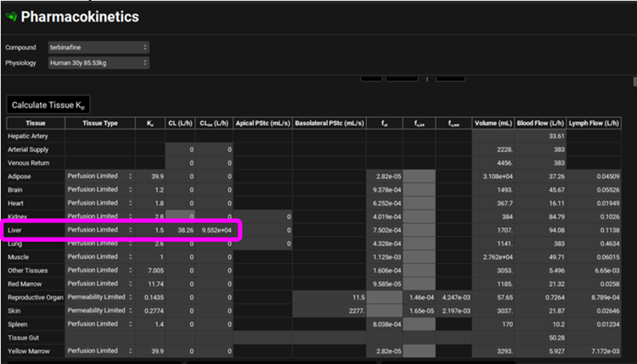637x364 pixels.
Task: Click the Calculate Tissue Kp button
Action: pyautogui.click(x=48, y=104)
